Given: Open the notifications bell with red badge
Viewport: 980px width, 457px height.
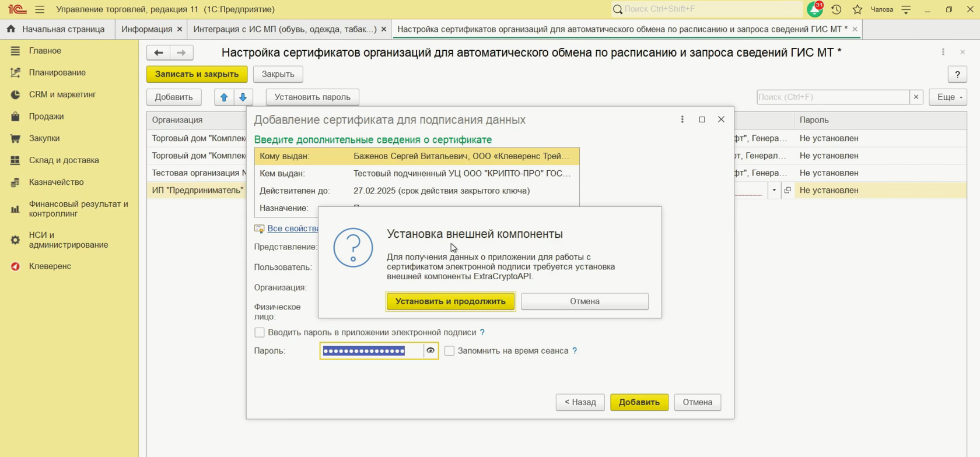Looking at the screenshot, I should click(x=815, y=9).
